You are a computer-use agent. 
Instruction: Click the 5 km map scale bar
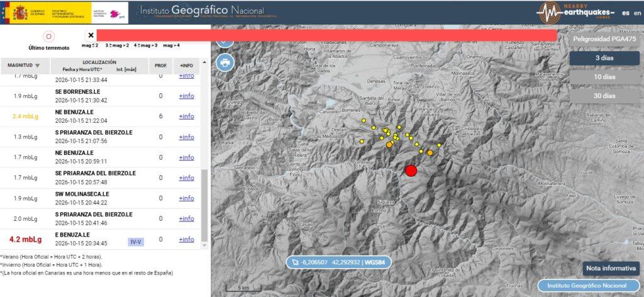(243, 288)
